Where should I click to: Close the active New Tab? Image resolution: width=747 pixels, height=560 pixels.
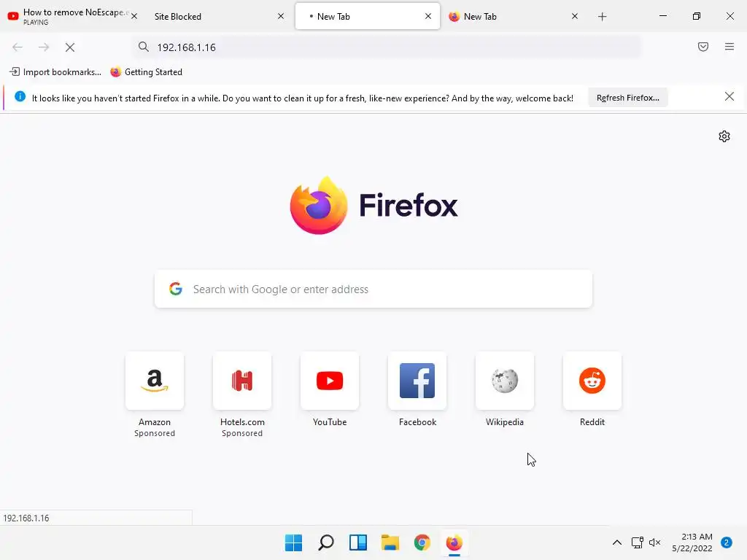(x=427, y=16)
